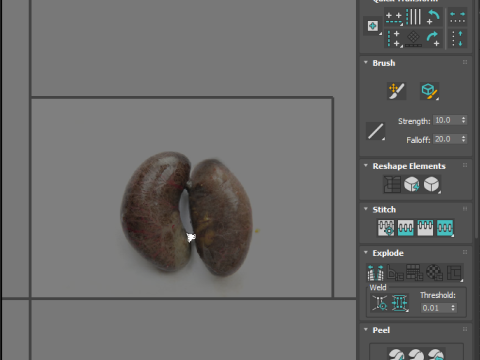
Task: Collapse the Stitch rollout
Action: [366, 209]
